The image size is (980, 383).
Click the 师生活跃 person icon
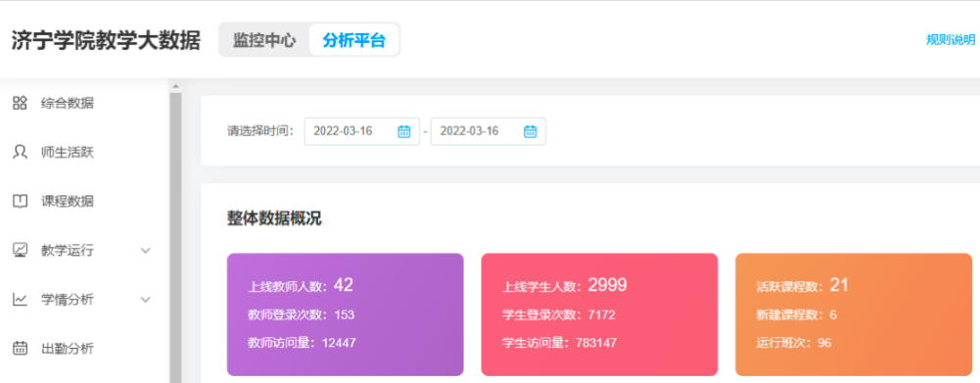(20, 152)
